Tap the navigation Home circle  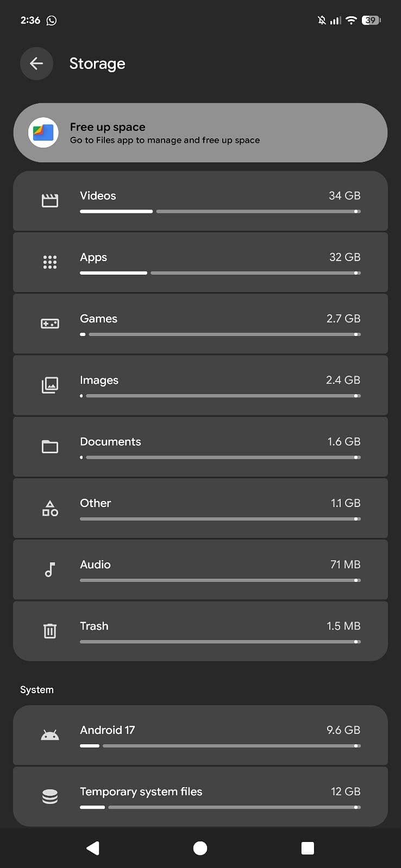200,848
